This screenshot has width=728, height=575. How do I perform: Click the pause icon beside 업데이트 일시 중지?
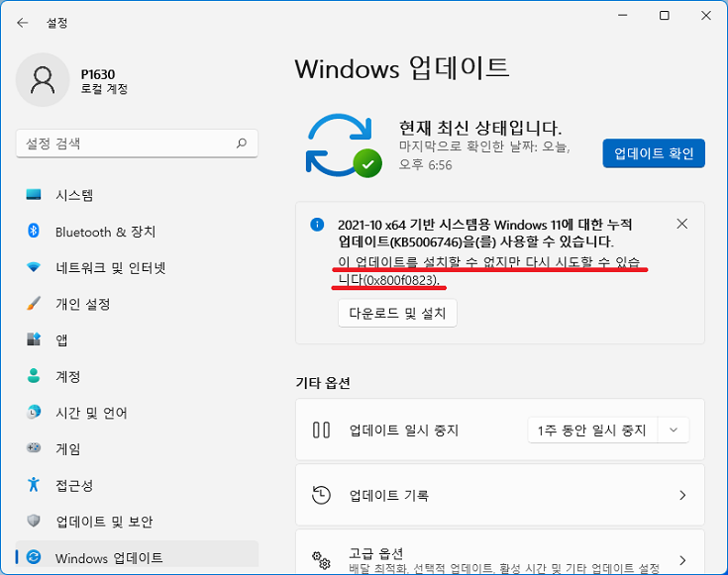point(321,430)
